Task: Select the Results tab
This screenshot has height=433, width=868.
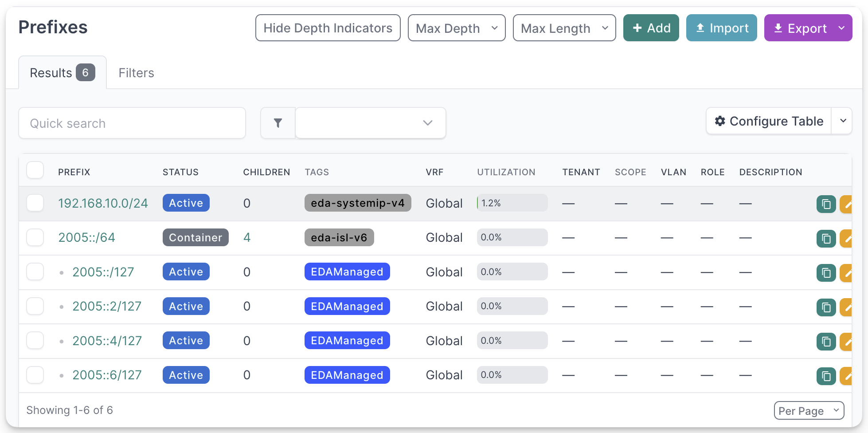Action: coord(62,73)
